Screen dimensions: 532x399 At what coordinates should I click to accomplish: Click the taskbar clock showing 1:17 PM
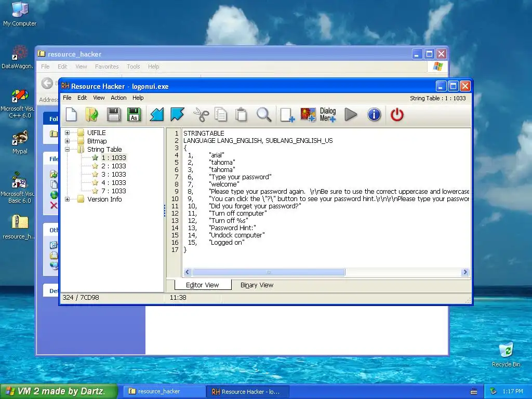coord(513,391)
